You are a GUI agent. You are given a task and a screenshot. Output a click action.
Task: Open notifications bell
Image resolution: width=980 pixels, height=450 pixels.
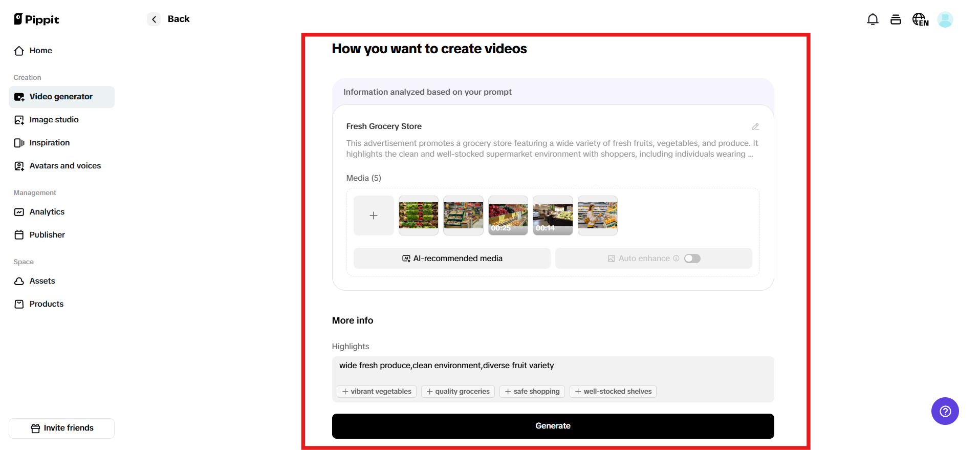point(873,19)
